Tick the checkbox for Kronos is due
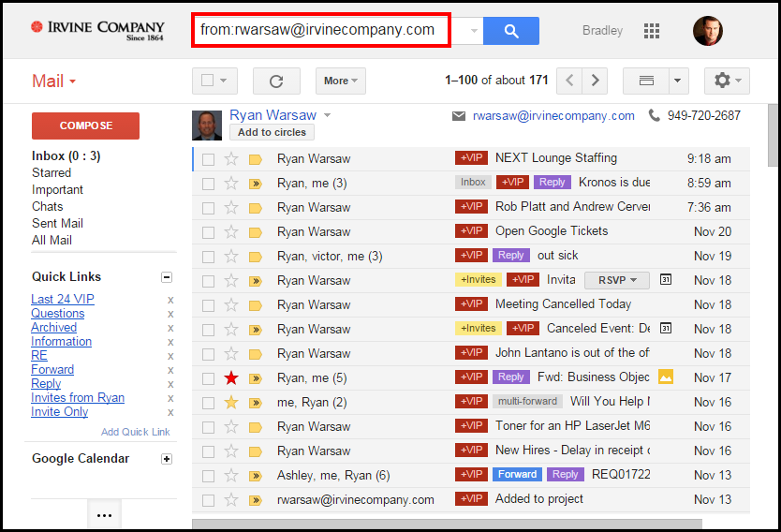Screen dimensions: 781x532 (208, 184)
